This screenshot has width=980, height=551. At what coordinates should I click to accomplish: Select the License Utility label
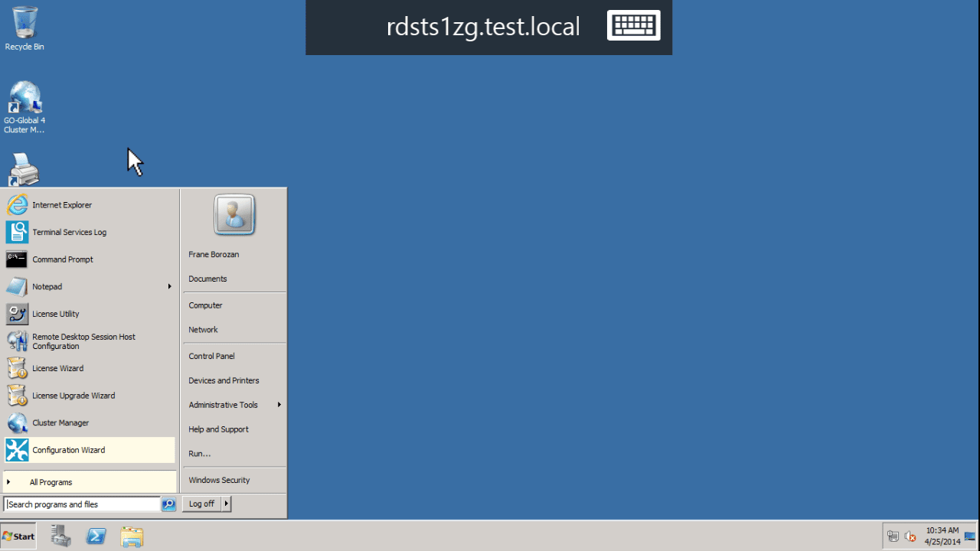coord(55,314)
